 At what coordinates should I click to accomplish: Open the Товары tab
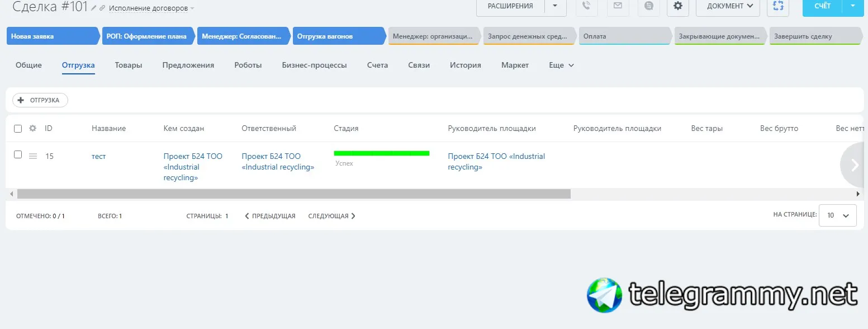pos(129,65)
